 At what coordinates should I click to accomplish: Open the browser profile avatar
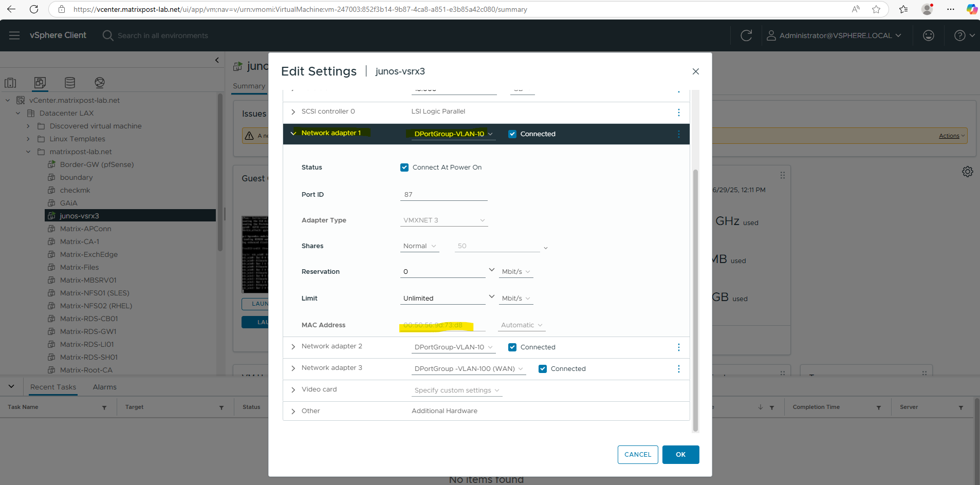pyautogui.click(x=927, y=9)
